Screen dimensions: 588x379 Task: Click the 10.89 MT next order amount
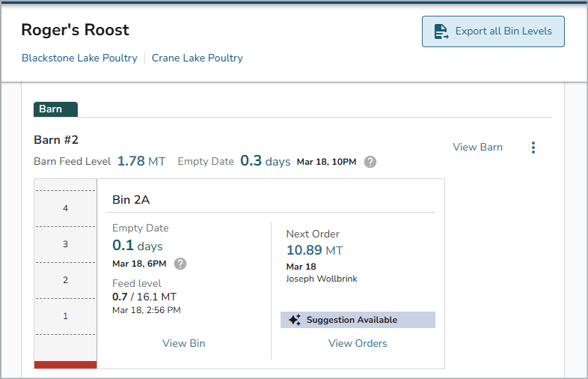click(314, 249)
